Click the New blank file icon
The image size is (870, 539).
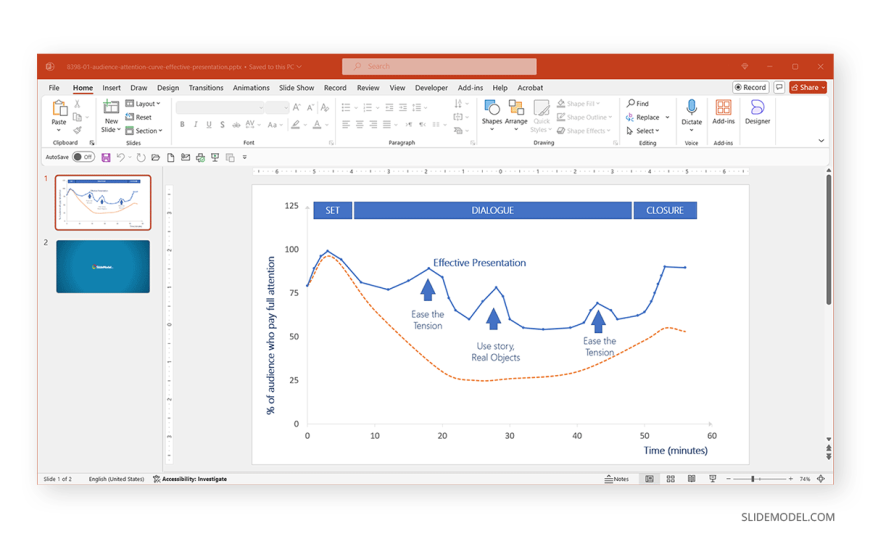coord(170,158)
